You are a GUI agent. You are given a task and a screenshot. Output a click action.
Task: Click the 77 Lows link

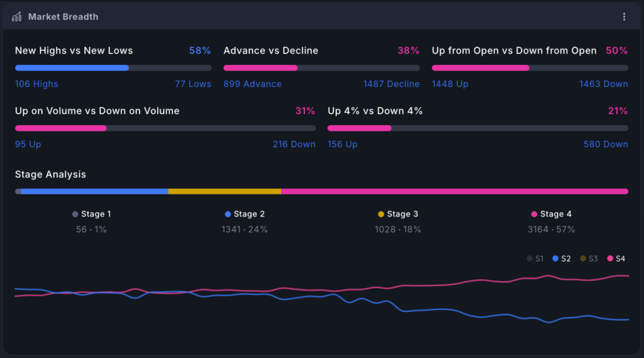[x=193, y=84]
